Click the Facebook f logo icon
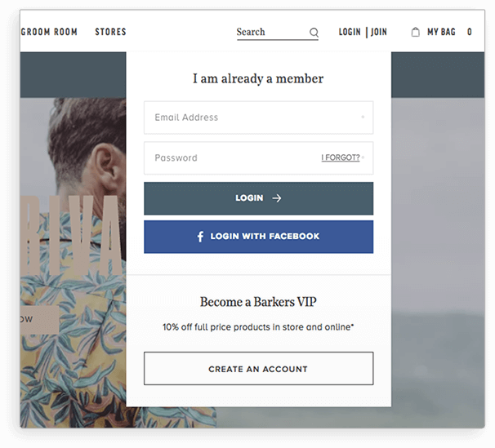Screen dimensions: 495x448 pyautogui.click(x=200, y=237)
